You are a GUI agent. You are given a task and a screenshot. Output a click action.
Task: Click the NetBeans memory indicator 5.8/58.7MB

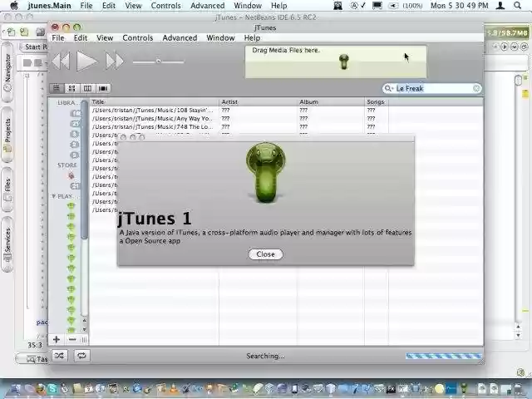[507, 33]
